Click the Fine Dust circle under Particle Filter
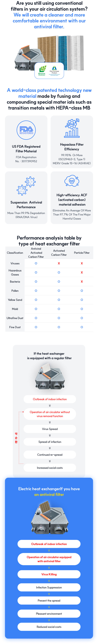Viewport: 98px width, 644px height. pyautogui.click(x=82, y=327)
